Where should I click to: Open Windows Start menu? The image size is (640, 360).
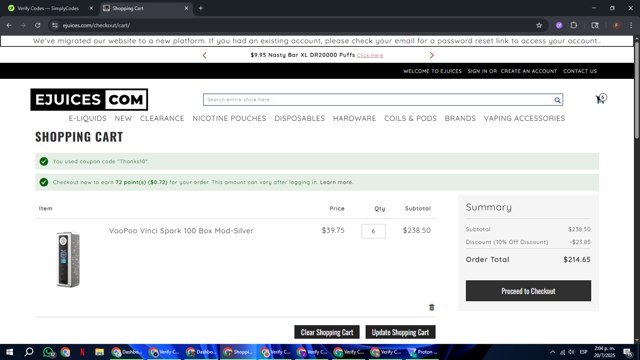pyautogui.click(x=9, y=352)
